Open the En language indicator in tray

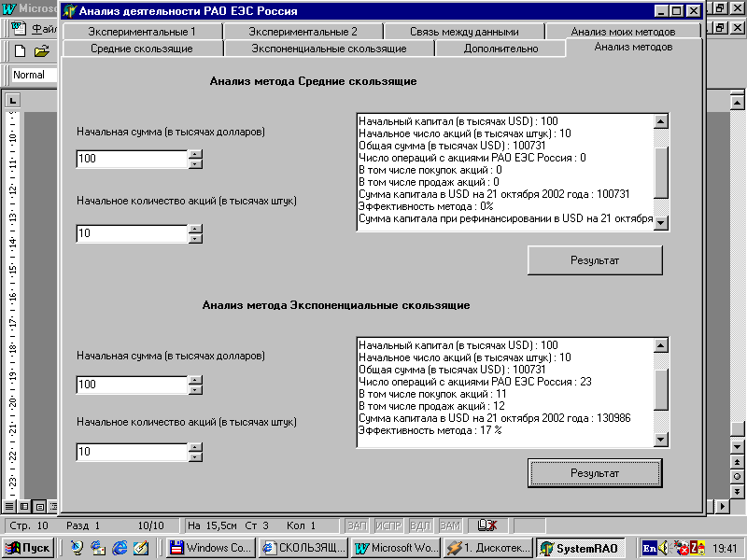coord(649,548)
